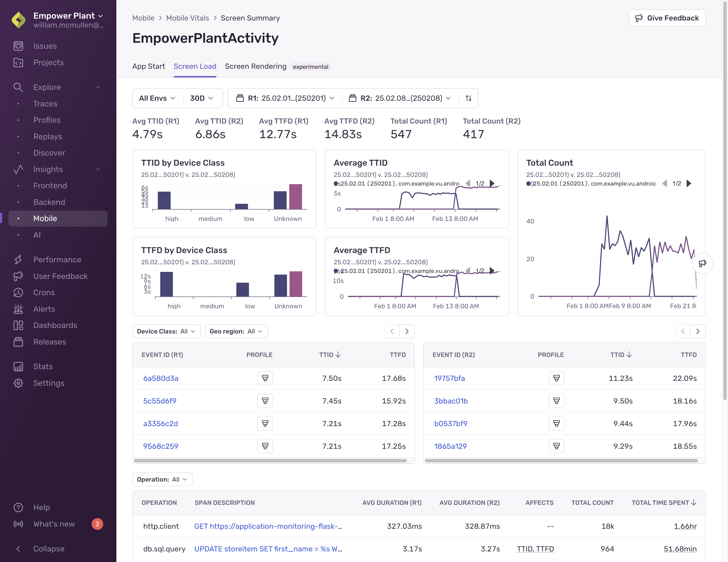The height and width of the screenshot is (562, 728).
Task: Open Settings gear in sidebar
Action: pyautogui.click(x=18, y=383)
